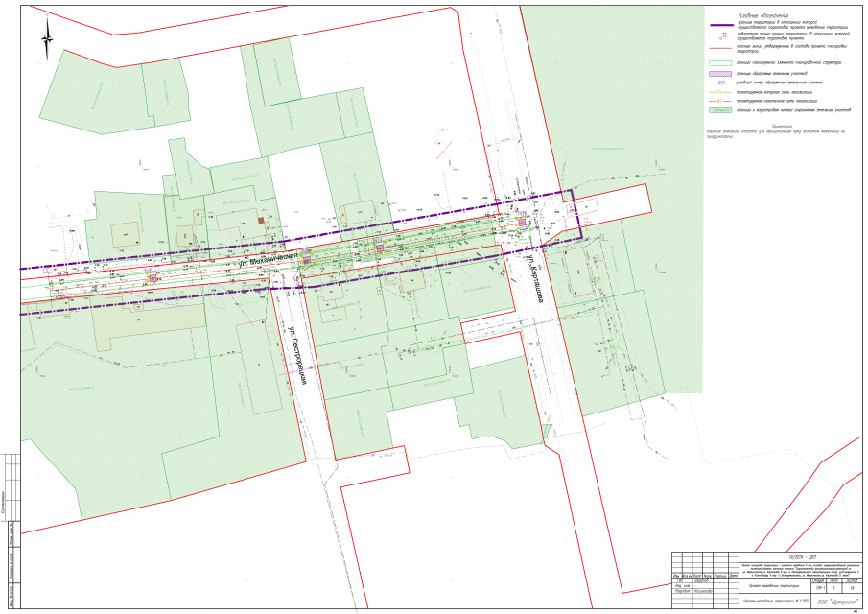Click the drawing scale title 'М 1:500'

click(x=775, y=601)
